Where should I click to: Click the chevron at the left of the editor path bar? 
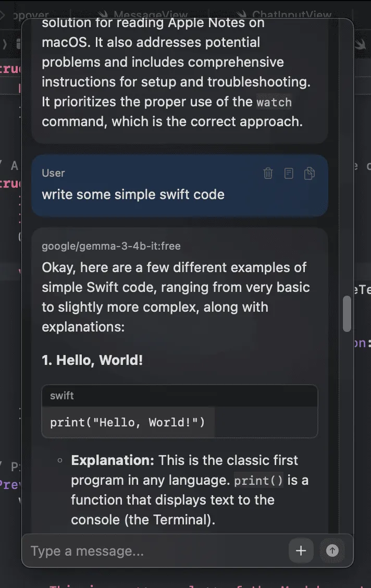5,44
